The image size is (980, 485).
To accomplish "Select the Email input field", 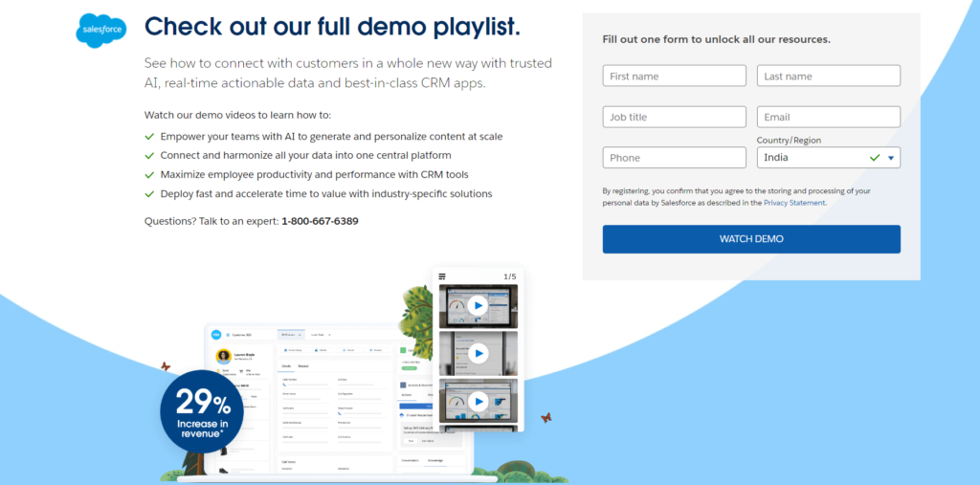I will (x=829, y=117).
